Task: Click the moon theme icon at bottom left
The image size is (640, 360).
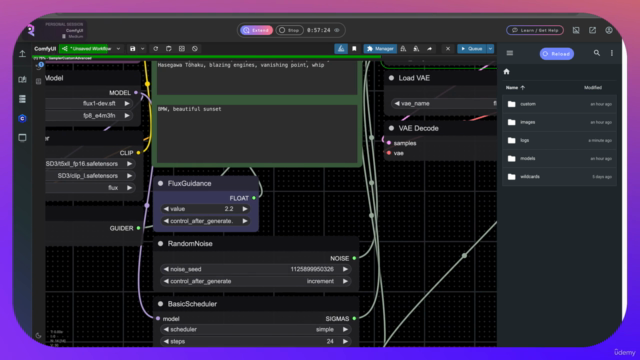Action: [38, 336]
